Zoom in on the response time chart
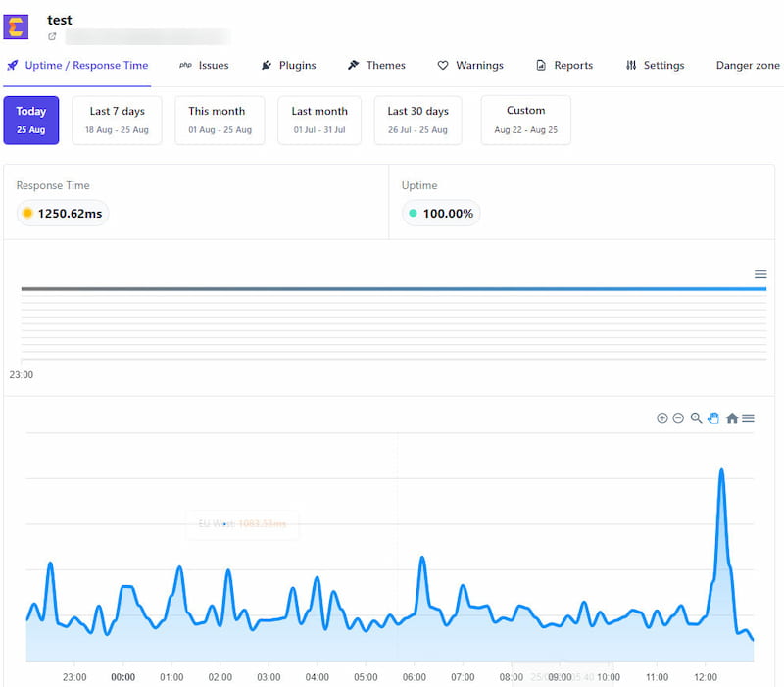Image resolution: width=784 pixels, height=687 pixels. (662, 418)
